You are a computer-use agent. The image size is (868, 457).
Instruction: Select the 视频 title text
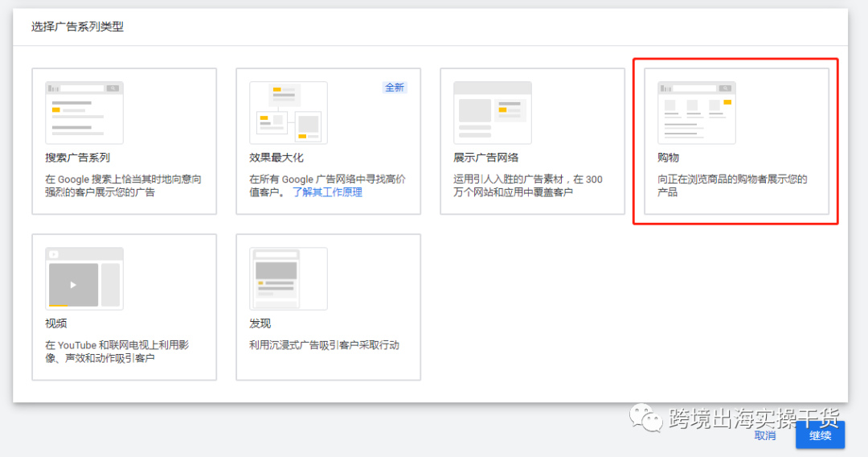(x=56, y=323)
